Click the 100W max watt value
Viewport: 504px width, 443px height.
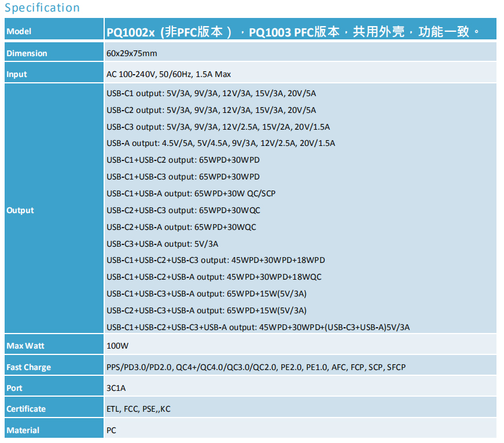117,346
